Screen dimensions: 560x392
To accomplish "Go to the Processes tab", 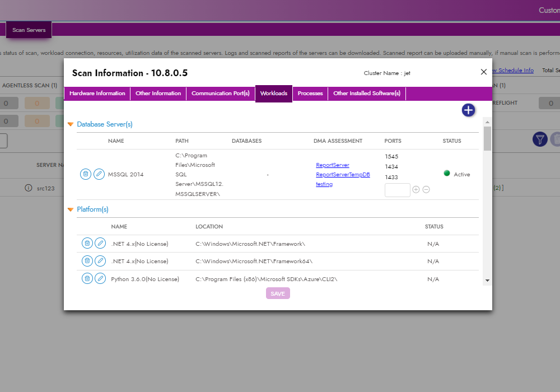I will 310,94.
